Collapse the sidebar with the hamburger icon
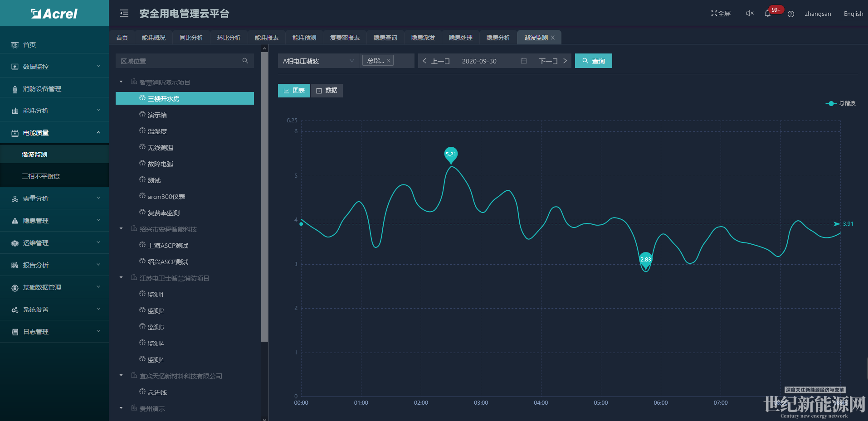Screen dimensions: 868x421 coord(124,14)
